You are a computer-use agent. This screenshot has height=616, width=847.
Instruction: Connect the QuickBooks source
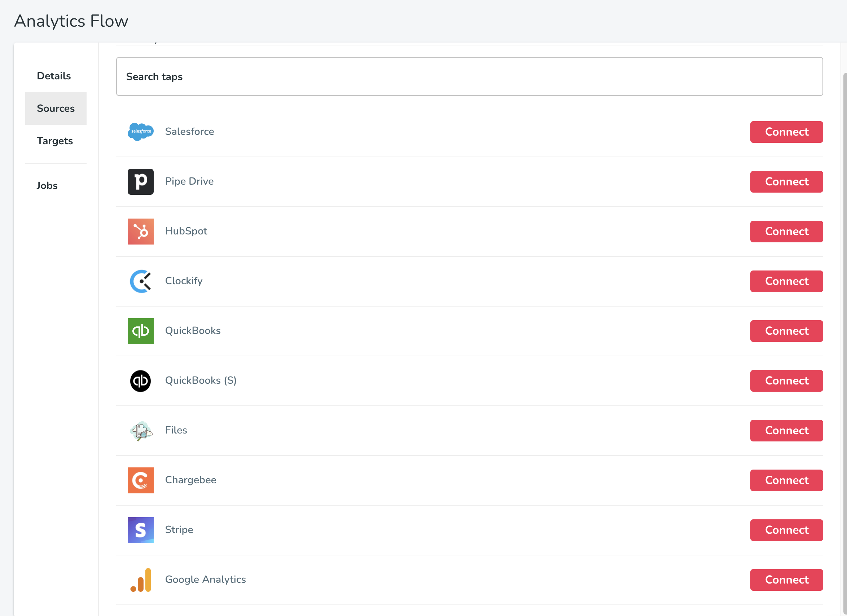[786, 331]
